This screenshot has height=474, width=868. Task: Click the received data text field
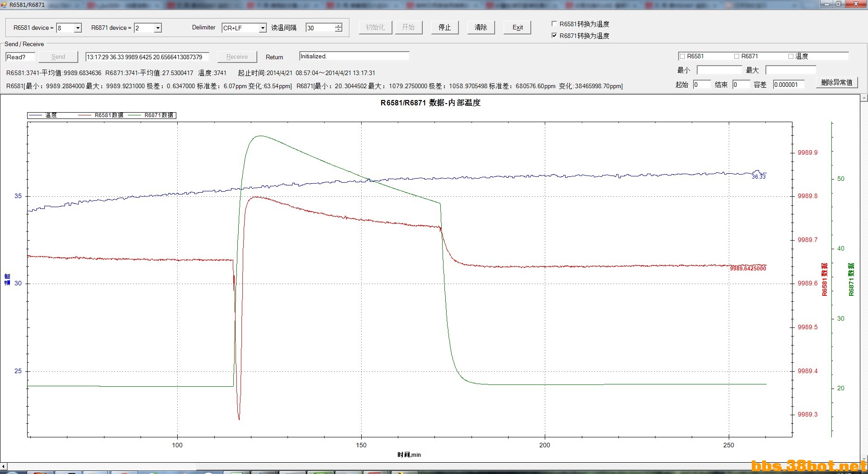(x=147, y=57)
